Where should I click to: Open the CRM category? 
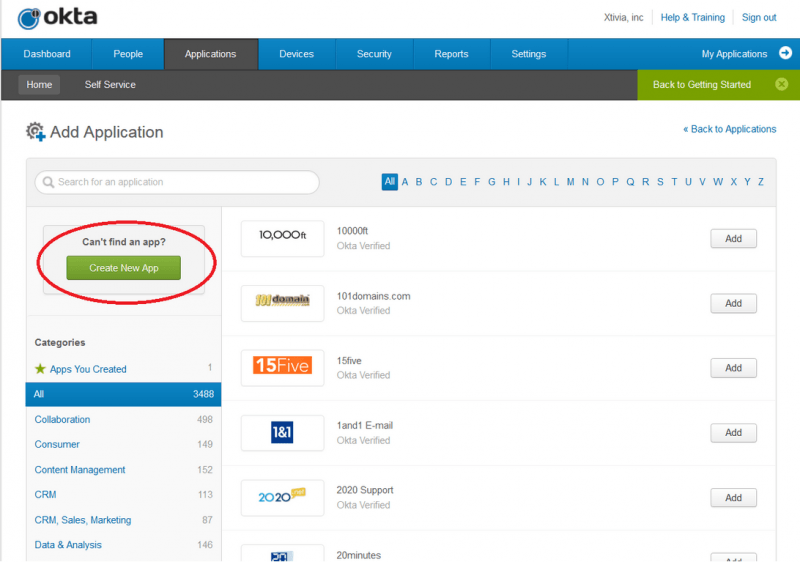point(45,495)
